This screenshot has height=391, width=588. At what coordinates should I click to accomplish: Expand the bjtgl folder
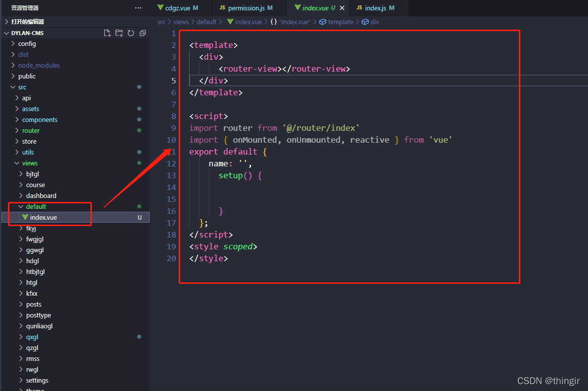tap(76, 174)
